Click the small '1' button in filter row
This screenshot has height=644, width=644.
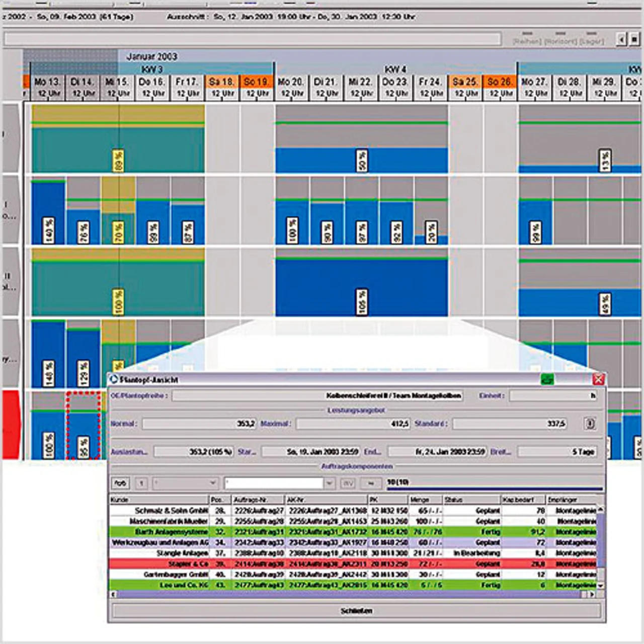(141, 484)
